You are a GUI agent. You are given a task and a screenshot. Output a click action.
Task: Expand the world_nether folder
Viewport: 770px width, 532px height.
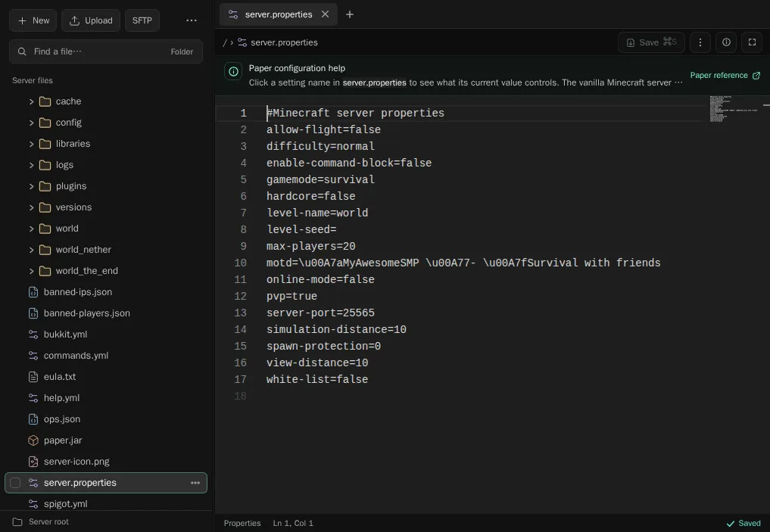(32, 250)
